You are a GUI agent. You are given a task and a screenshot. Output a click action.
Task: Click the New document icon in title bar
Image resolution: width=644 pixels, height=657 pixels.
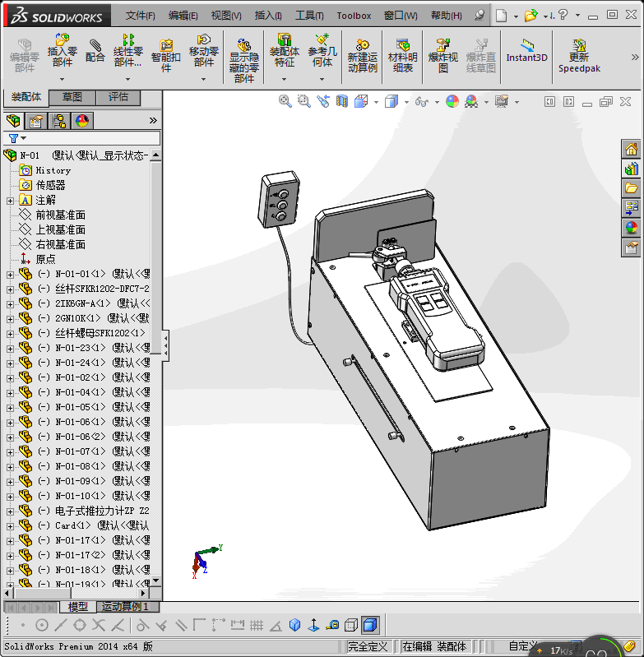coord(501,16)
